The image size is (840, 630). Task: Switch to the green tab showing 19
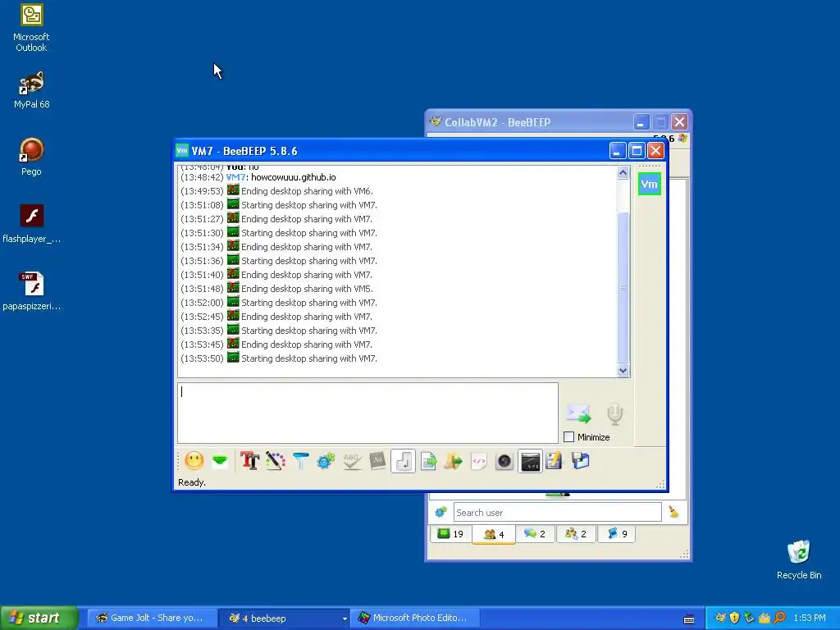click(450, 534)
